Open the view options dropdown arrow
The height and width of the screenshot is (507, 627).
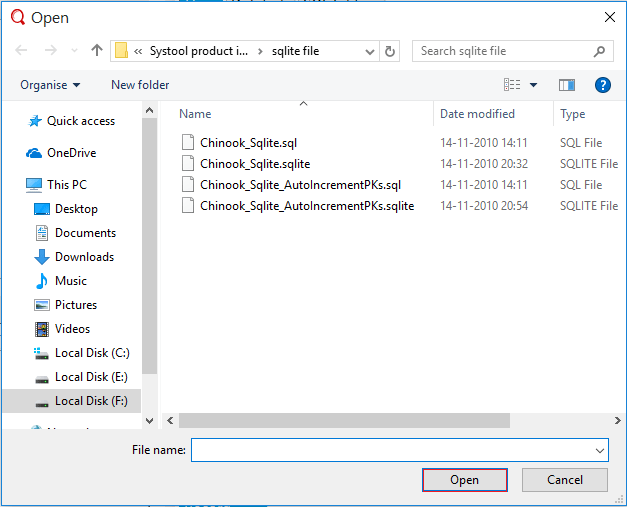533,85
